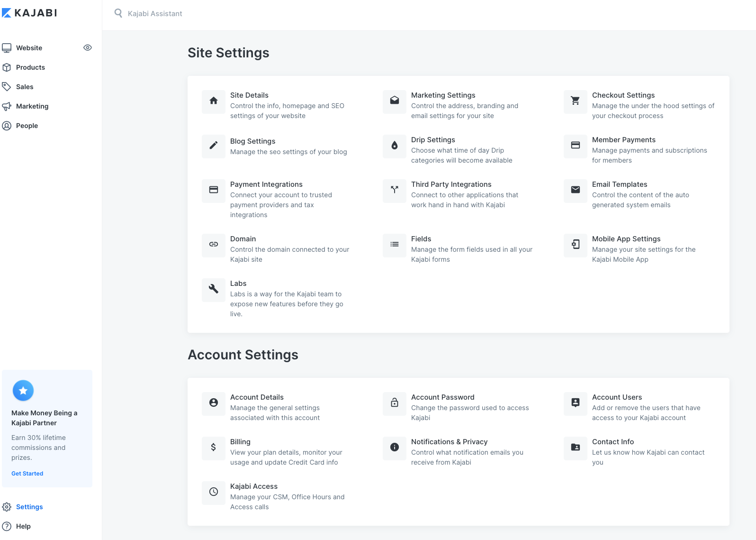This screenshot has width=756, height=540.
Task: Open the Billing link
Action: point(240,442)
